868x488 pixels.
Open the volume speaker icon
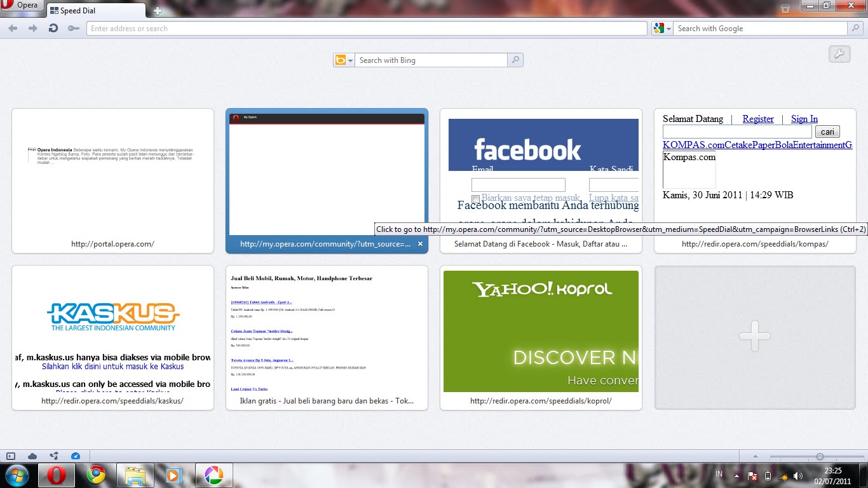(x=798, y=475)
